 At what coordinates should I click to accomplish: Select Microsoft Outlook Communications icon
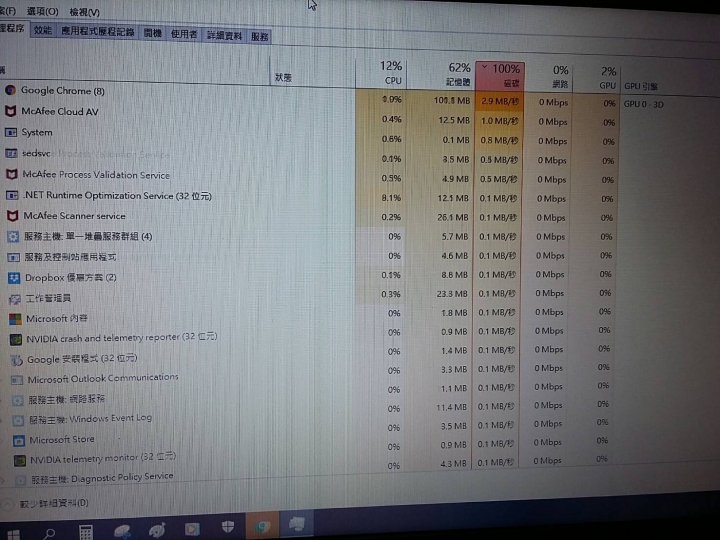coord(17,380)
